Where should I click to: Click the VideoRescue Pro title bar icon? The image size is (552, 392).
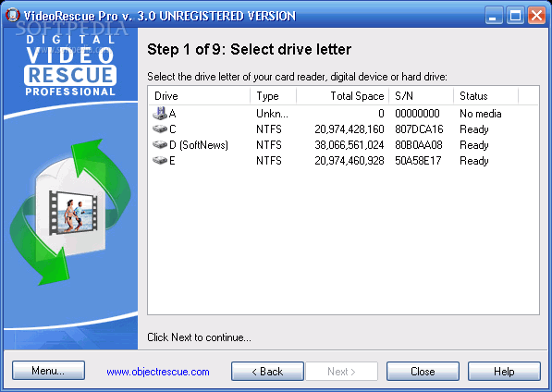[x=13, y=15]
